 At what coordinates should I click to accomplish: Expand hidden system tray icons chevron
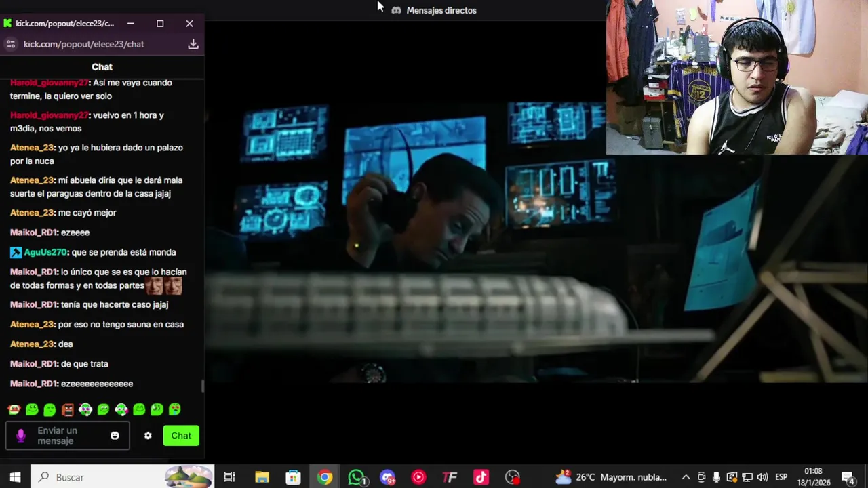click(x=686, y=477)
